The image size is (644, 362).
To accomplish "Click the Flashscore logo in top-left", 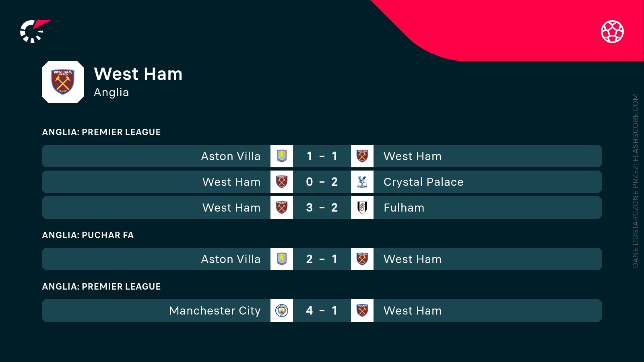I will tap(35, 31).
